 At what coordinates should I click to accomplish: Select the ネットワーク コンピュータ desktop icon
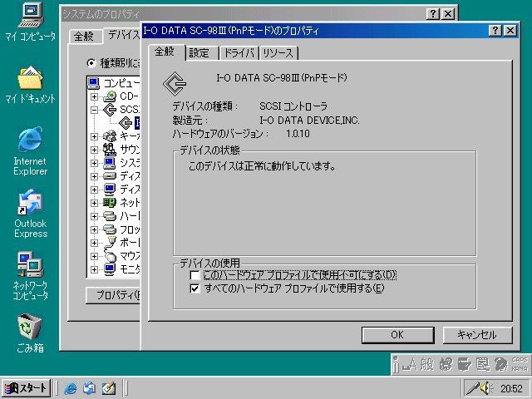click(x=31, y=276)
